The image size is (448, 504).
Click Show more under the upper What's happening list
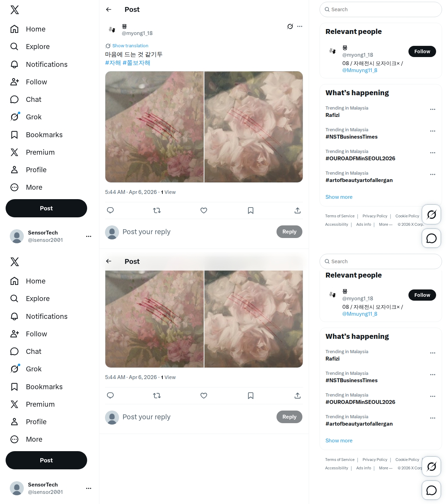pos(339,197)
